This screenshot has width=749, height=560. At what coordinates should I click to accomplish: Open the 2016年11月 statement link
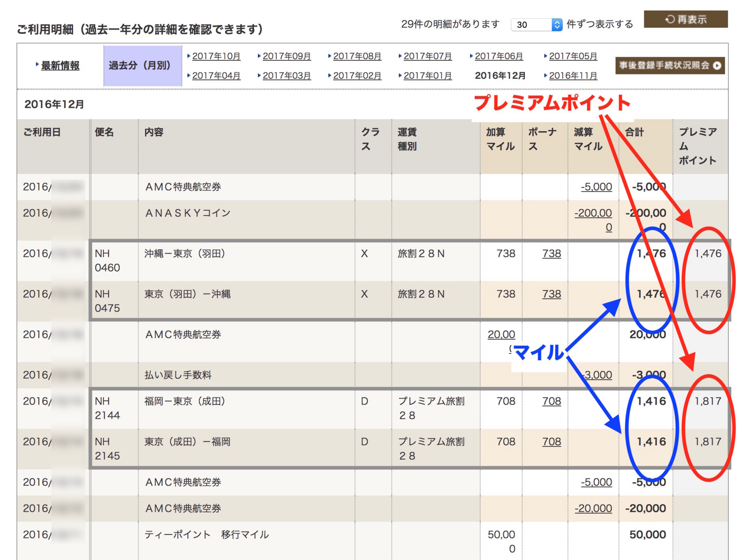tap(573, 76)
